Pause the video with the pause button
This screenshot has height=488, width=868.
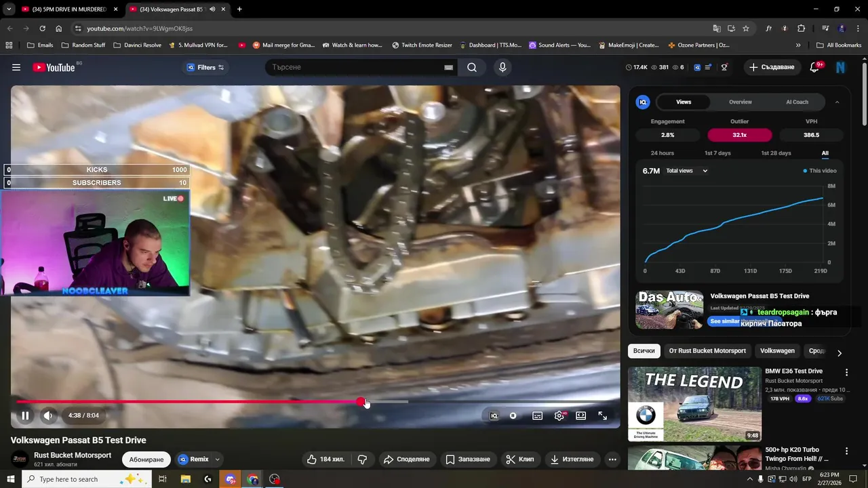pyautogui.click(x=25, y=415)
